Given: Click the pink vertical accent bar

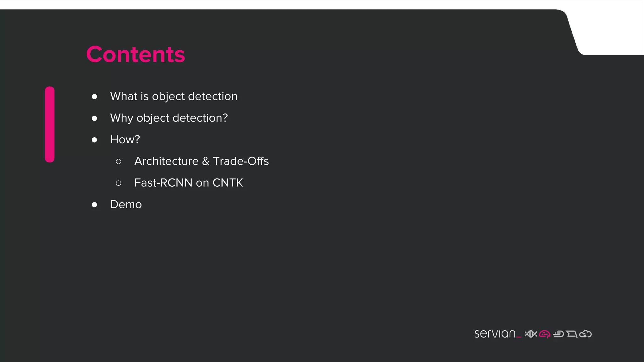Looking at the screenshot, I should click(x=50, y=124).
